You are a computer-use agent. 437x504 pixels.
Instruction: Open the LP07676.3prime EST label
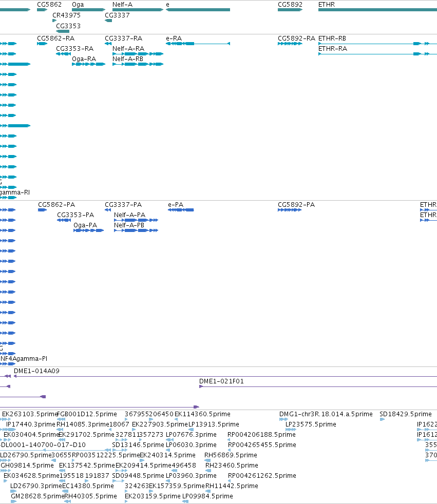[x=192, y=434]
